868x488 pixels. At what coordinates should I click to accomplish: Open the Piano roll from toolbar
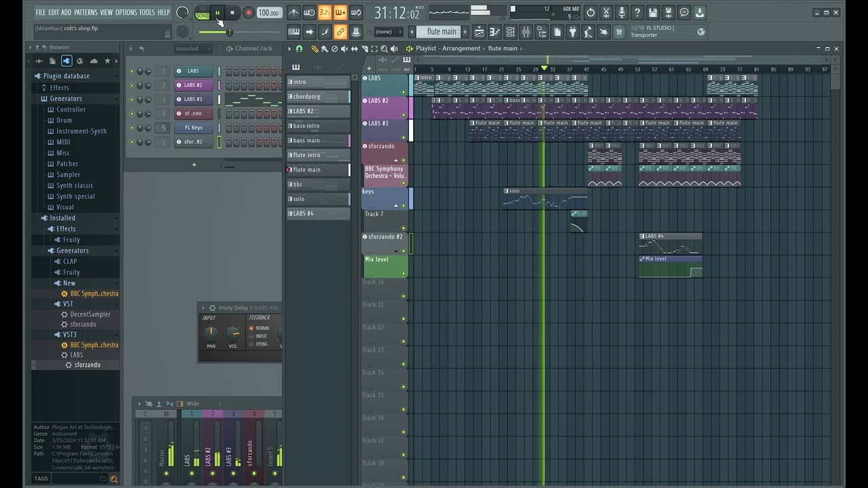coord(494,32)
